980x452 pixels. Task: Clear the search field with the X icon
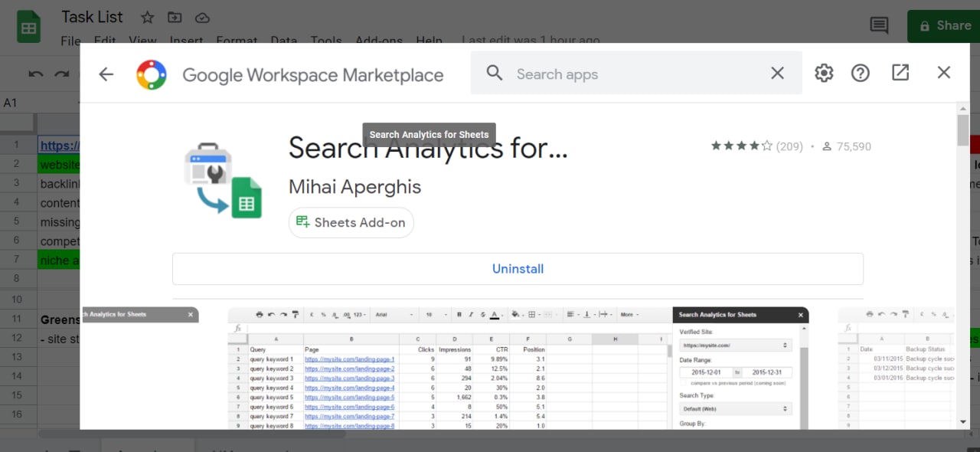[777, 74]
